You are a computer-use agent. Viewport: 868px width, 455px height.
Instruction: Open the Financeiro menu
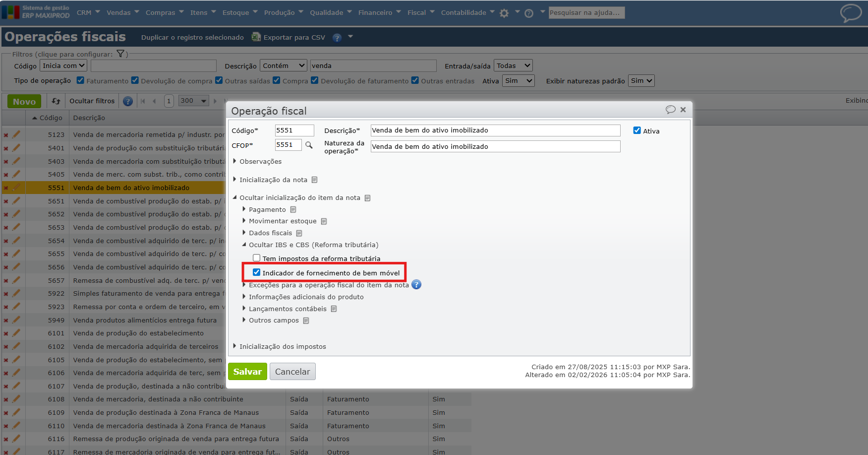pos(380,13)
